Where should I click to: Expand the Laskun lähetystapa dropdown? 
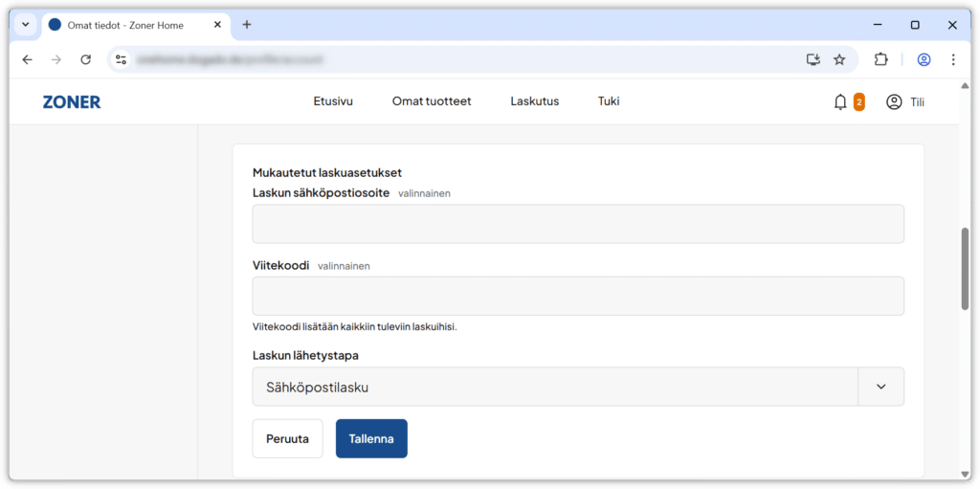pyautogui.click(x=880, y=387)
